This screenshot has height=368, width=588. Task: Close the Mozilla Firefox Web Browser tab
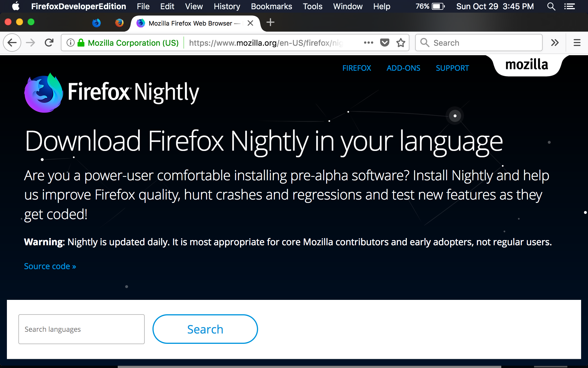click(x=250, y=23)
